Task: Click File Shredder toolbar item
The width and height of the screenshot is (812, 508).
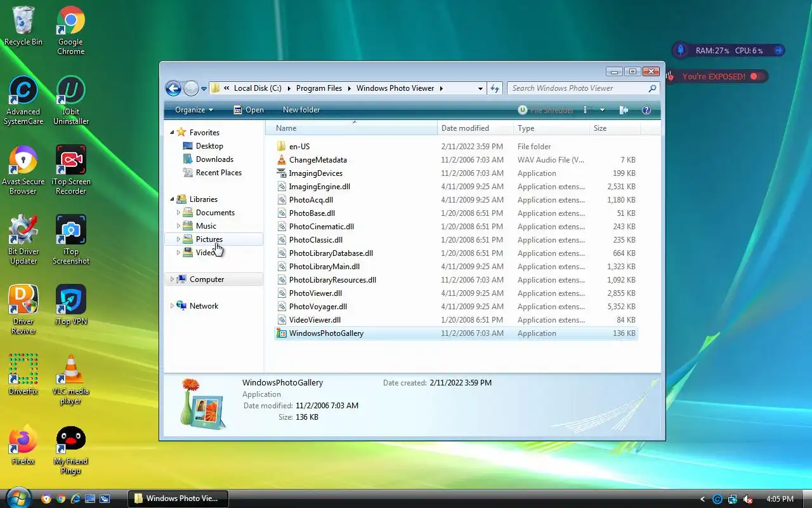Action: 546,110
